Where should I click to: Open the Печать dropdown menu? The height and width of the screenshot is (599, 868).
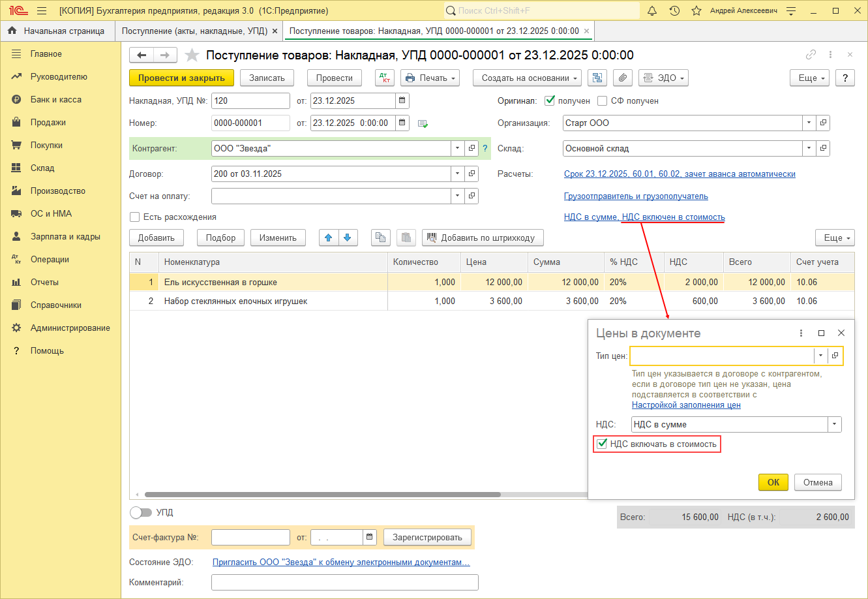pos(430,78)
